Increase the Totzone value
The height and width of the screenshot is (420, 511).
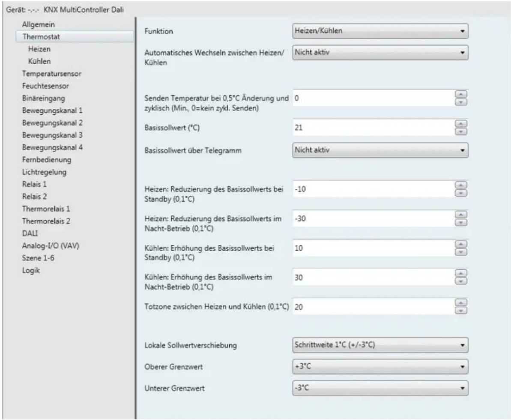coord(461,303)
